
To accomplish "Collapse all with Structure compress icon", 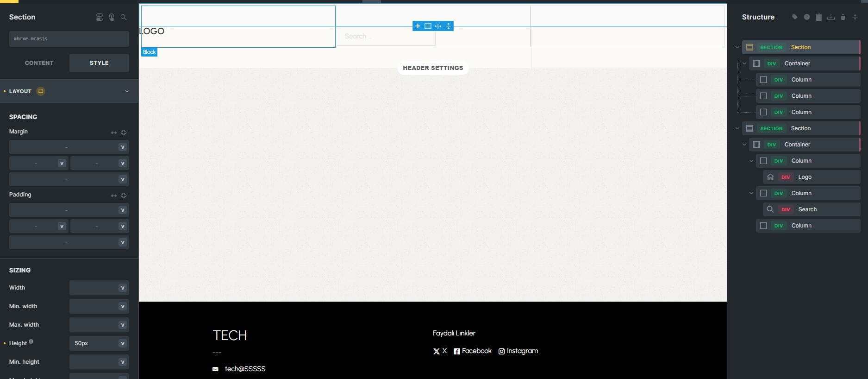I will (x=855, y=17).
